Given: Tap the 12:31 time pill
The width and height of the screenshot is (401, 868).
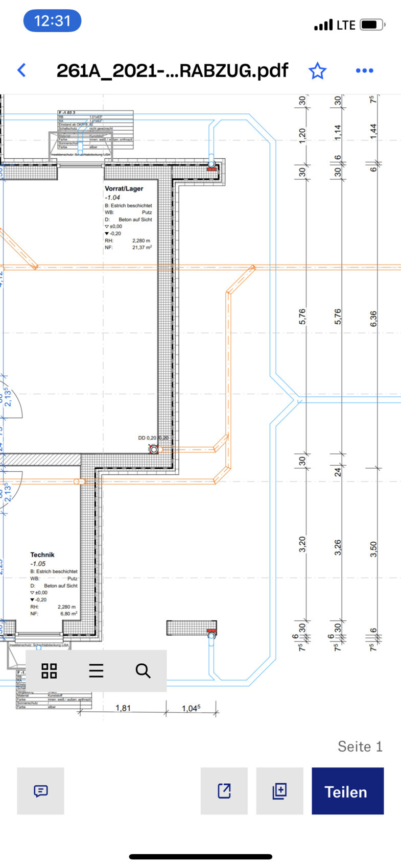Looking at the screenshot, I should point(52,21).
